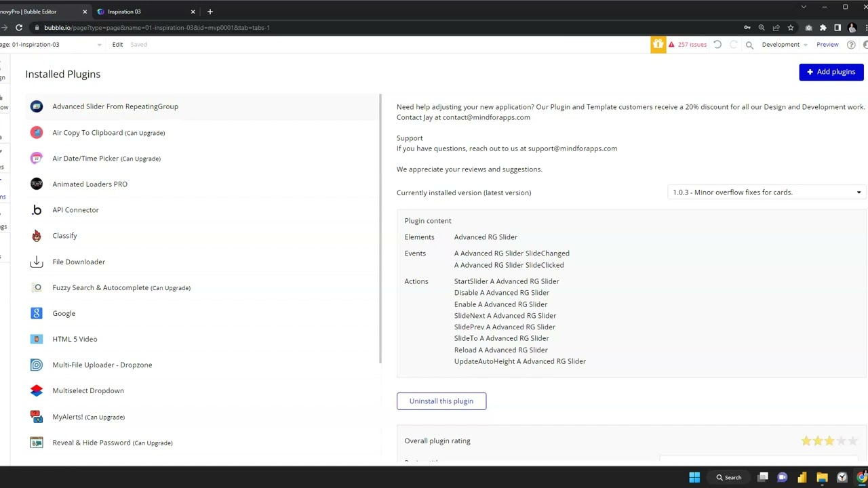Click the Chrome reload button

tap(19, 28)
